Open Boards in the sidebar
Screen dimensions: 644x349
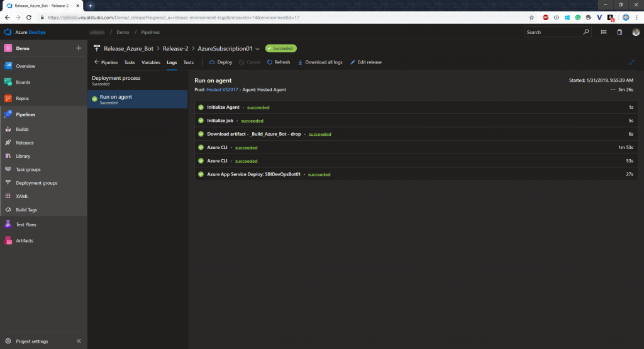click(x=23, y=82)
